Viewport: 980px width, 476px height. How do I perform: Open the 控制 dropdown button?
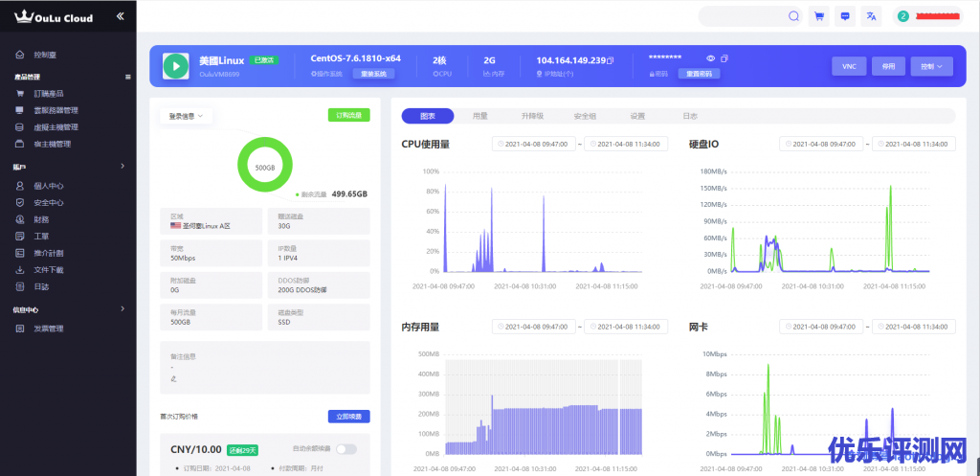931,66
